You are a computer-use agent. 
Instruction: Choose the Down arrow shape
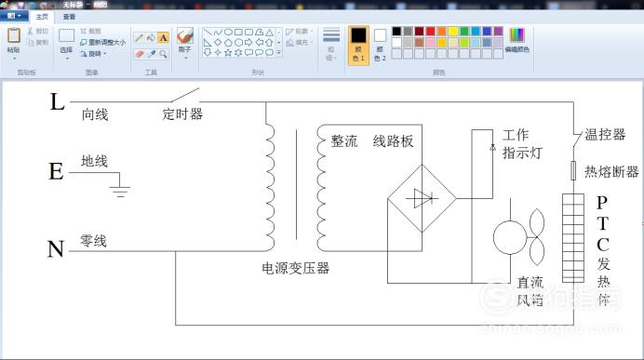point(208,52)
